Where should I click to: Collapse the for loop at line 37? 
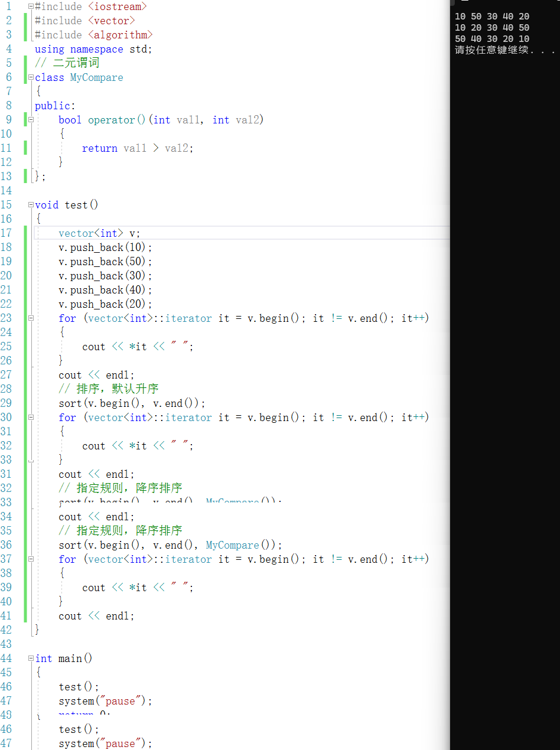(x=31, y=559)
